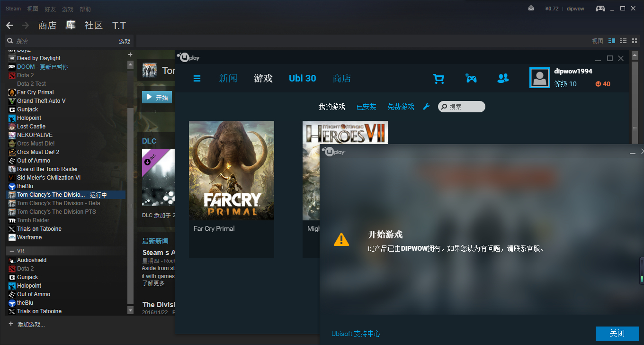Screen dimensions: 644x345
Task: Switch to Uplay 新闻 tab
Action: point(228,78)
